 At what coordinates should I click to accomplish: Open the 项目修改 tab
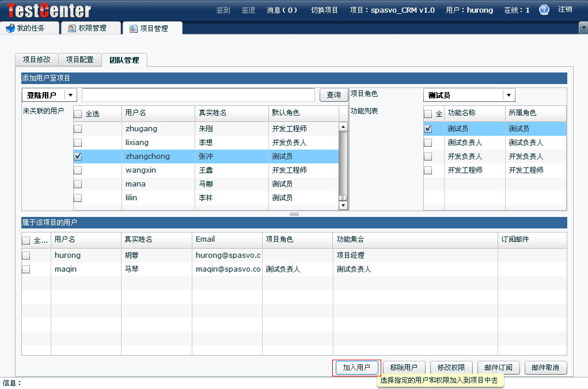tap(37, 60)
